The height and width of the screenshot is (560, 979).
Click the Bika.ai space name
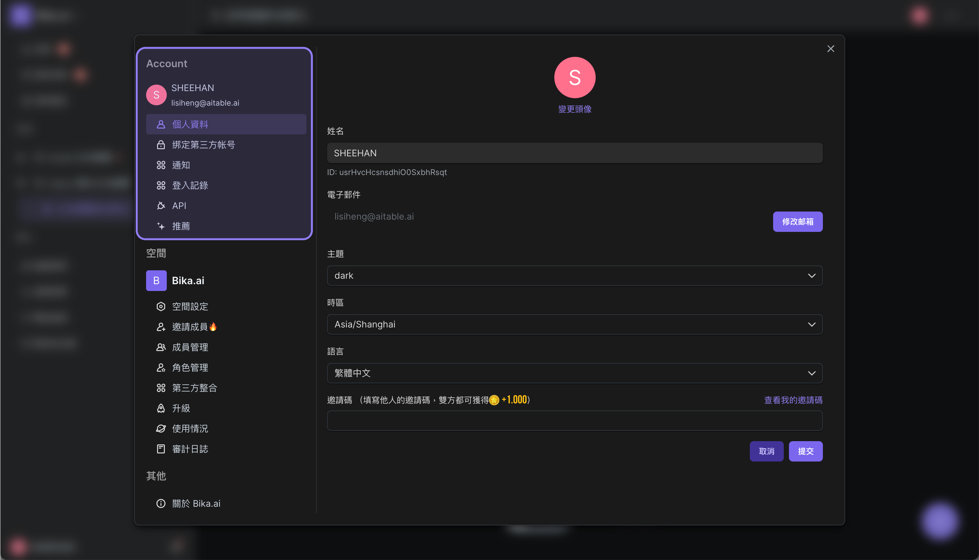[188, 281]
